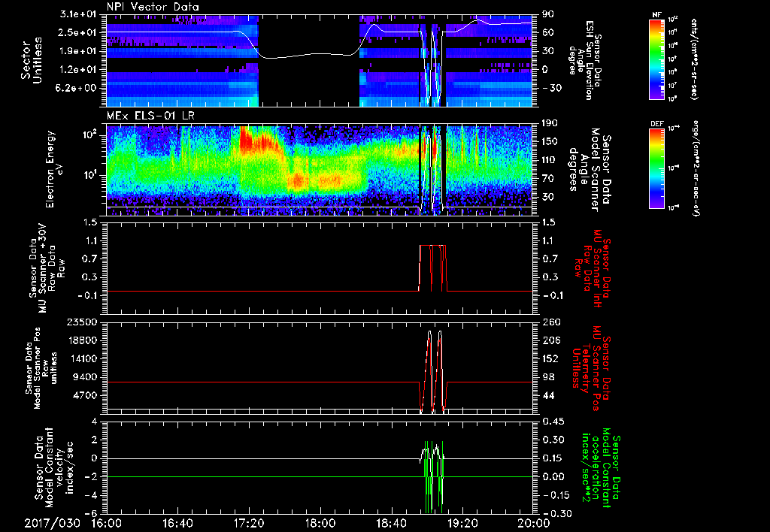Click the 16:40 time tick label
Viewport: 770px width, 532px height.
click(177, 523)
